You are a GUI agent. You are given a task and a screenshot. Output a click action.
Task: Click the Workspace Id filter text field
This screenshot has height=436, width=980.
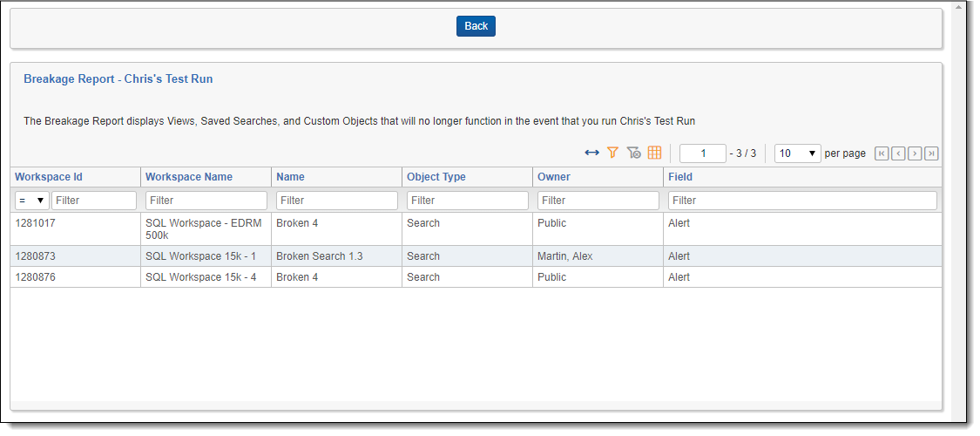(x=93, y=201)
